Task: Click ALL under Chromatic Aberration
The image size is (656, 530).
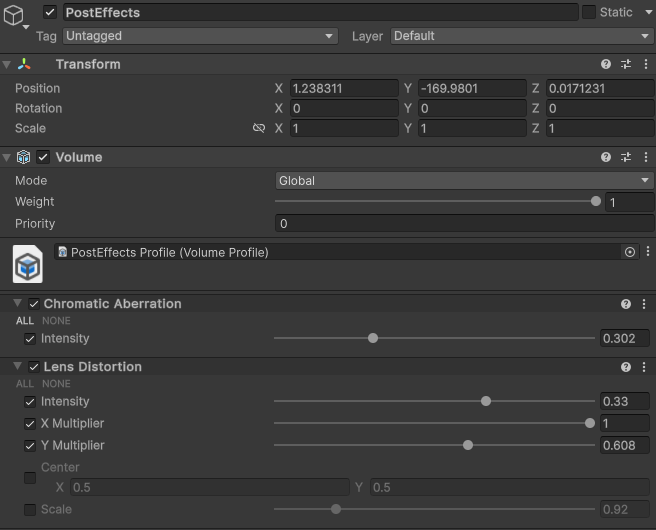Action: (x=25, y=321)
